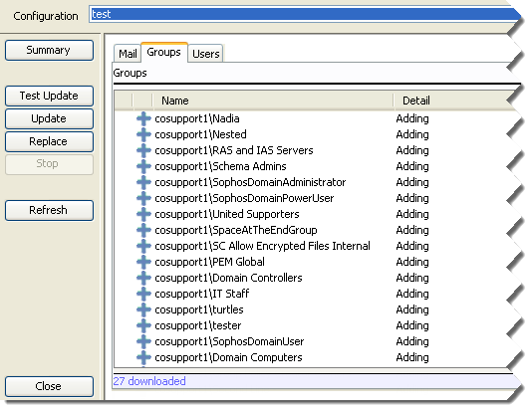Click the Configuration name field containing test
The height and width of the screenshot is (411, 532).
click(x=304, y=15)
